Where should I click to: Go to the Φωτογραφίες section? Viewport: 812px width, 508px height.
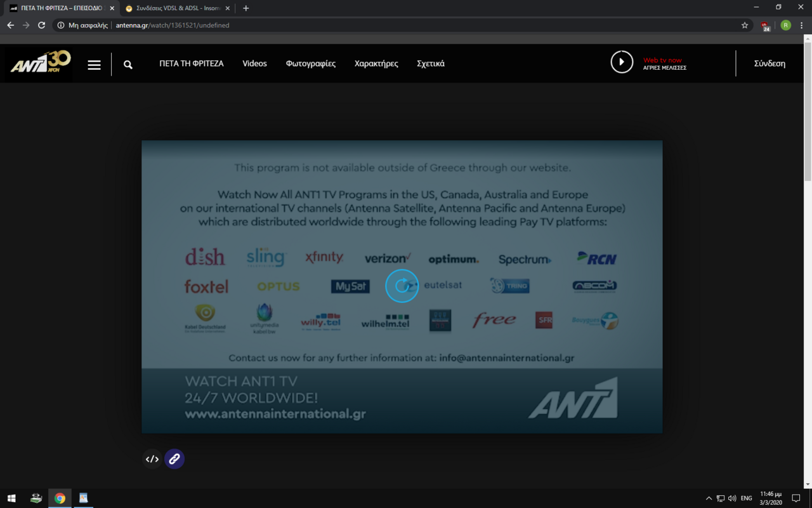(311, 63)
